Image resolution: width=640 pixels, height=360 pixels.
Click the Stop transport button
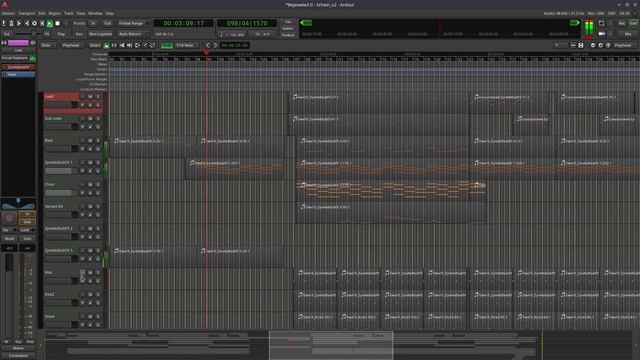(58, 24)
